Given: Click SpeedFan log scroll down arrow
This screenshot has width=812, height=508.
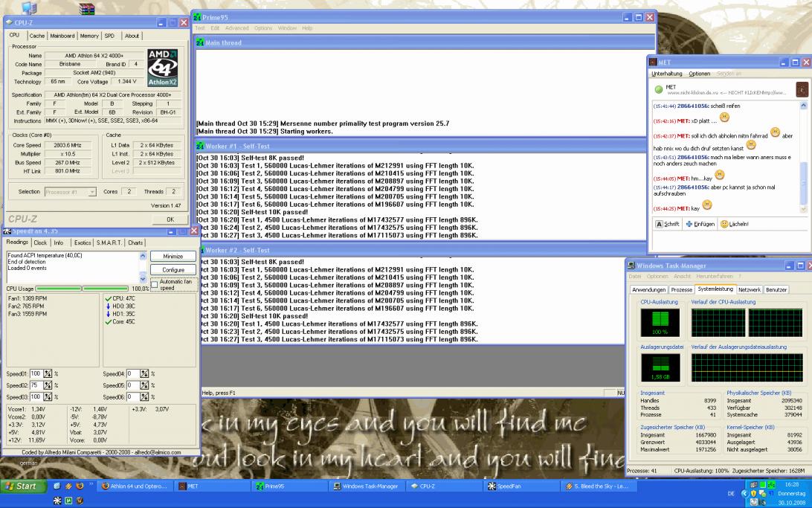Looking at the screenshot, I should (x=143, y=279).
